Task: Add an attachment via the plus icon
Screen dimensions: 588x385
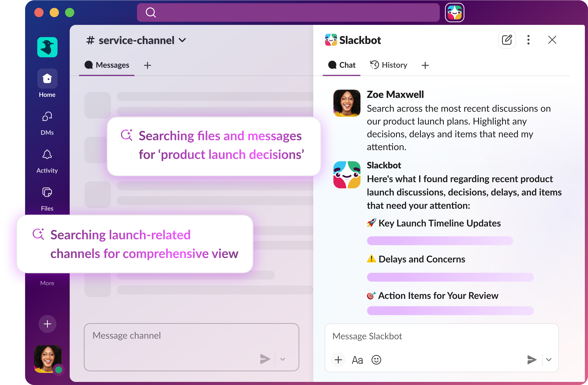Action: pyautogui.click(x=338, y=360)
